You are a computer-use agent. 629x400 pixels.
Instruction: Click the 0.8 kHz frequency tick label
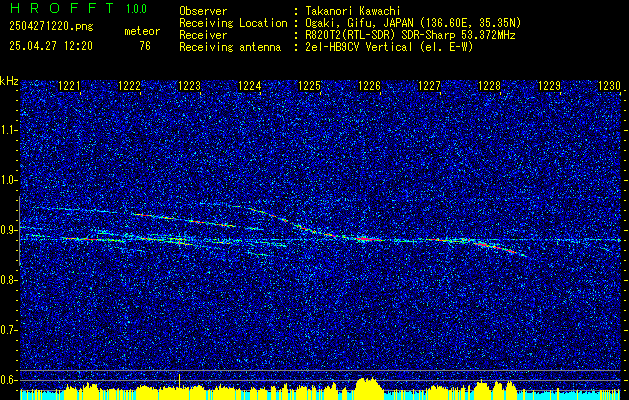click(9, 280)
